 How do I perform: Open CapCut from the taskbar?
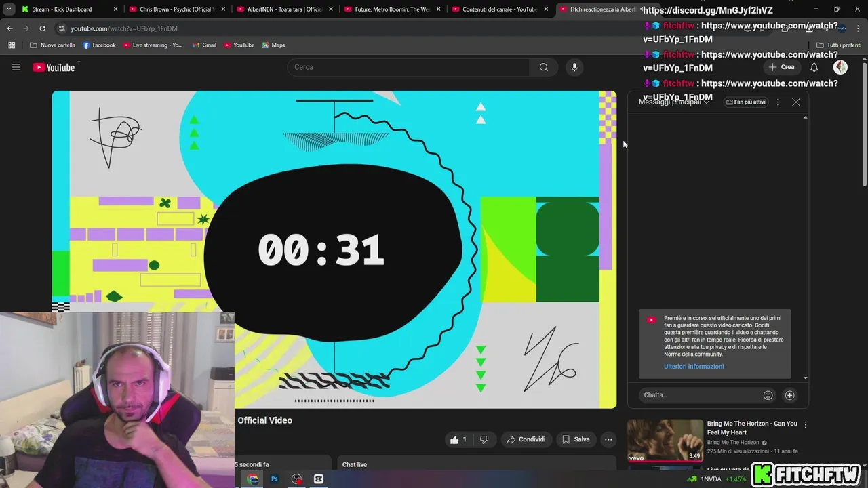point(319,479)
